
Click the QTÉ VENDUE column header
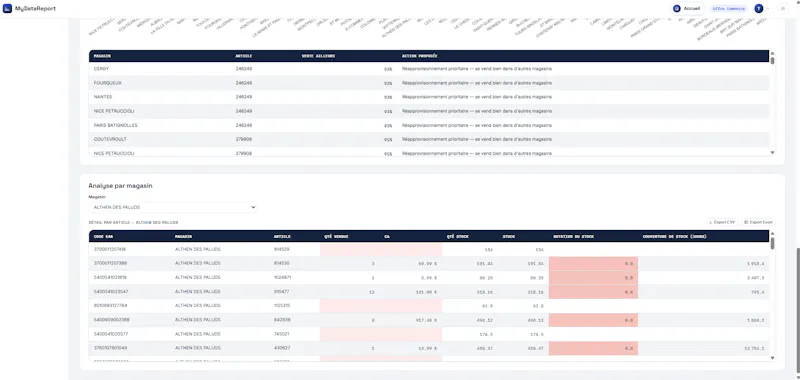tap(336, 236)
